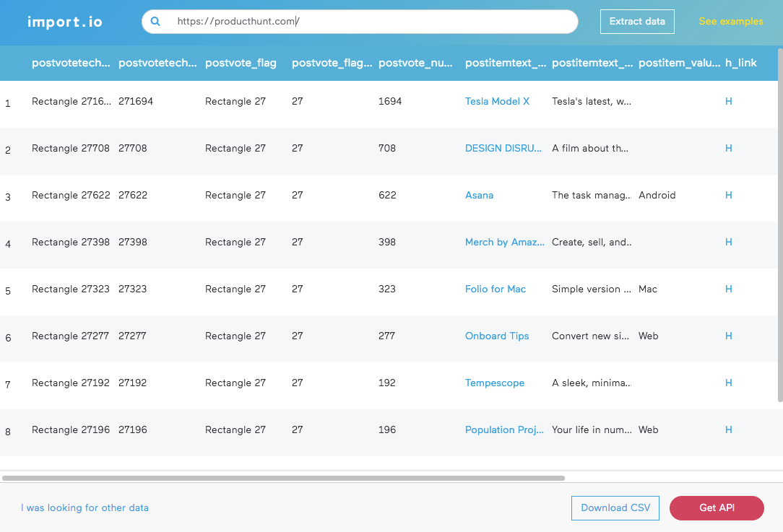Click the H link in Tempescope row

point(729,383)
